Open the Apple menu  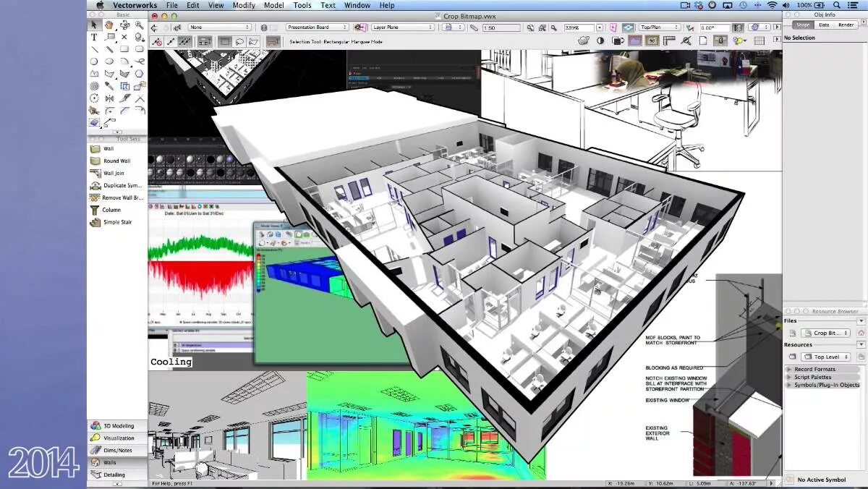[x=101, y=5]
